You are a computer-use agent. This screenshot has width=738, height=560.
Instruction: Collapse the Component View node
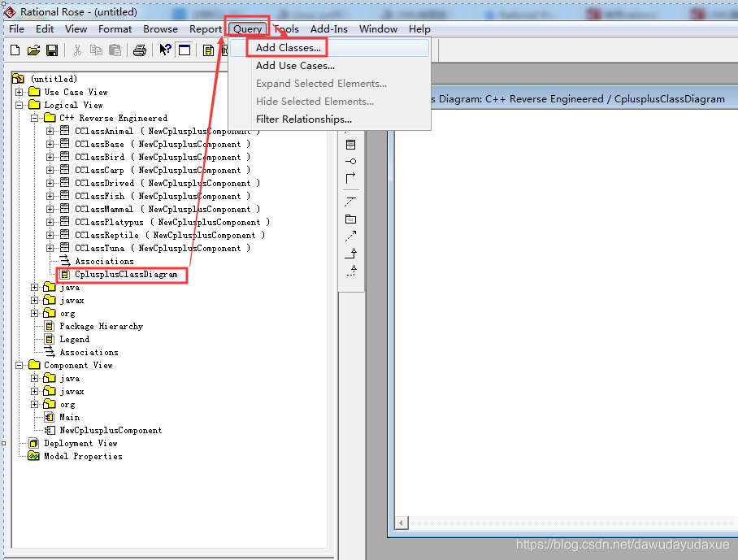click(x=20, y=365)
